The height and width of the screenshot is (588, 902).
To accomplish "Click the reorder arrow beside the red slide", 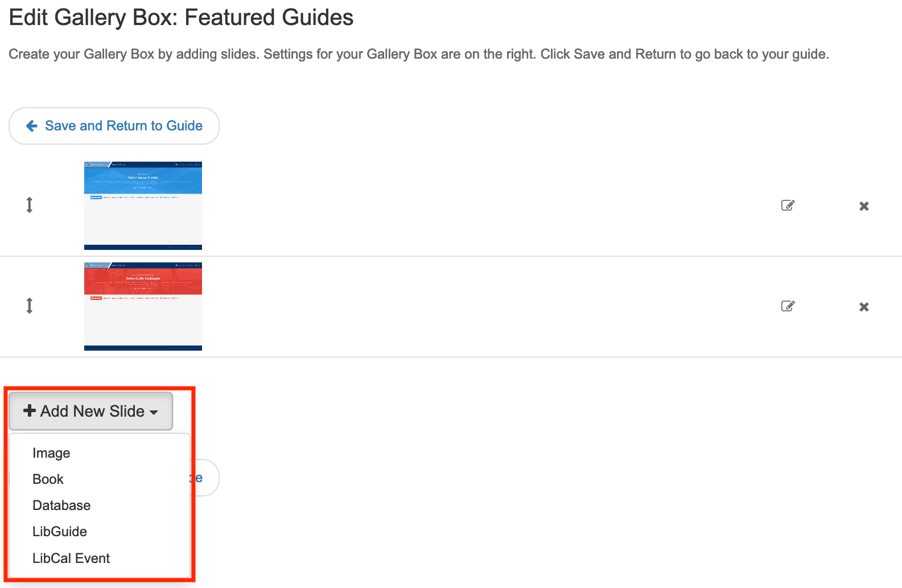I will [30, 306].
